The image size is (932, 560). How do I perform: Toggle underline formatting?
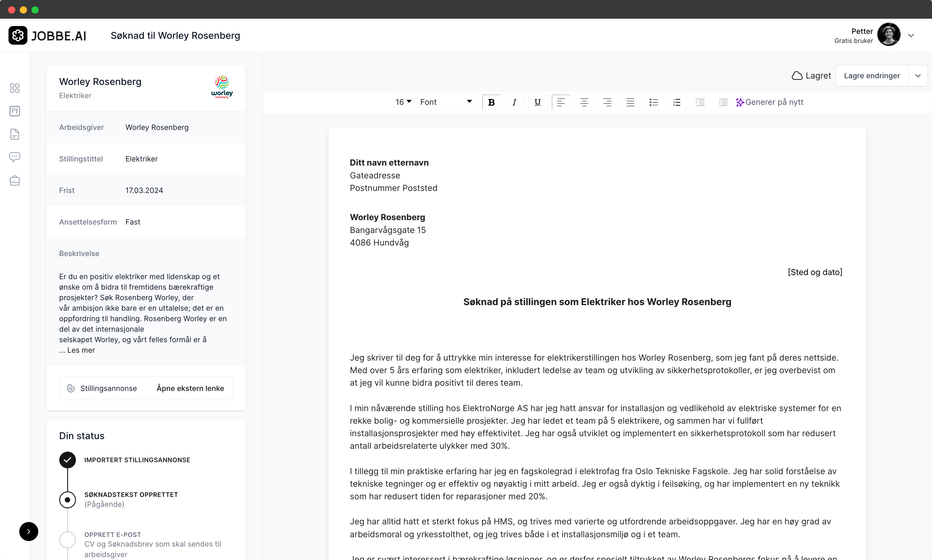coord(538,102)
